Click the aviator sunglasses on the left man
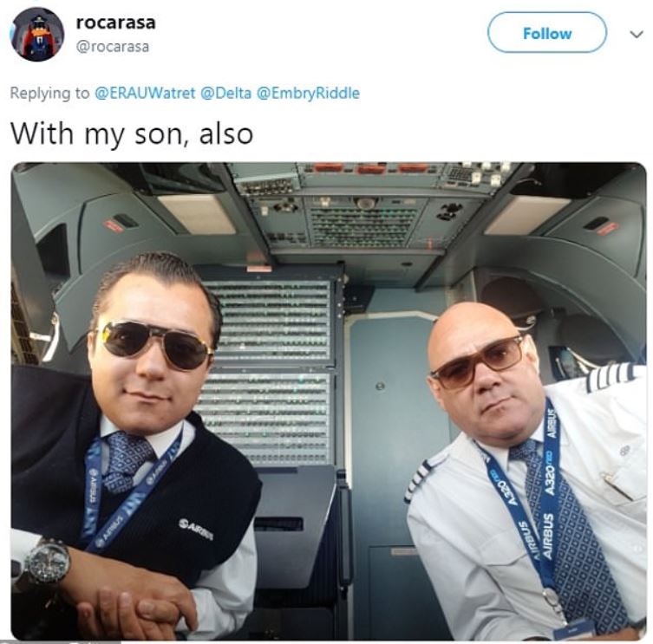This screenshot has width=653, height=644. point(154,345)
